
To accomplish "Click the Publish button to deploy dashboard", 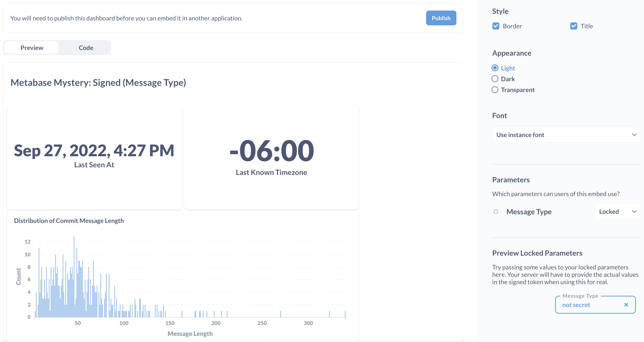I will point(441,18).
